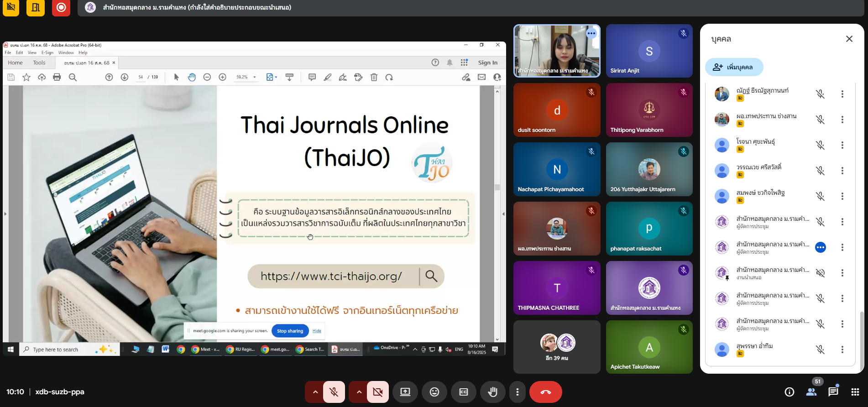
Task: Open the E-Sign menu in Acrobat
Action: click(x=47, y=52)
